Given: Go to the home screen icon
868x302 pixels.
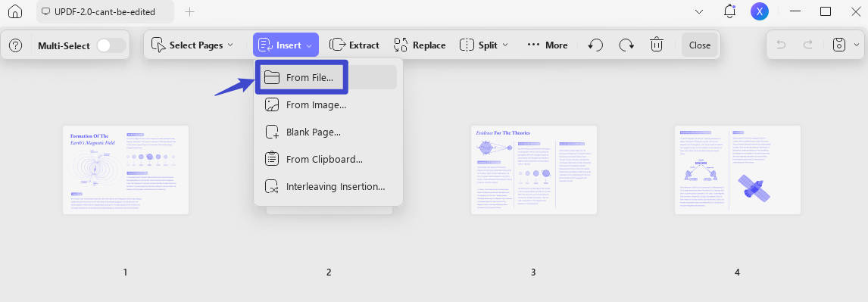Looking at the screenshot, I should (x=16, y=11).
